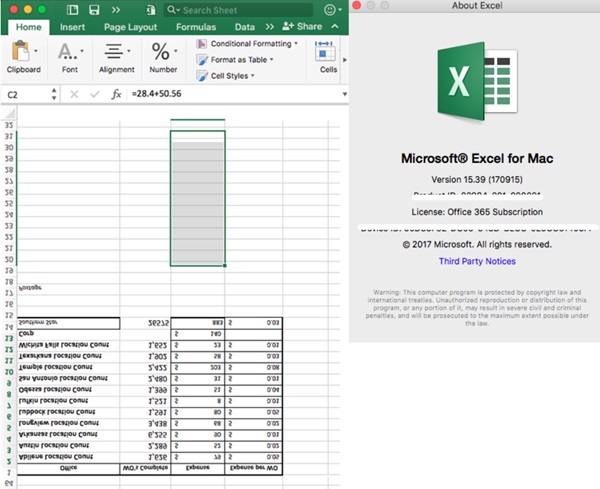Select the Temple Location Count cell
Image resolution: width=600 pixels, height=489 pixels.
[x=68, y=367]
